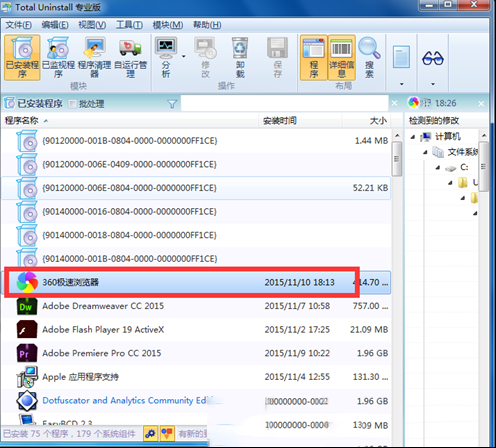This screenshot has height=448, width=496.
Task: Open the 编辑(E) menu
Action: tap(55, 25)
